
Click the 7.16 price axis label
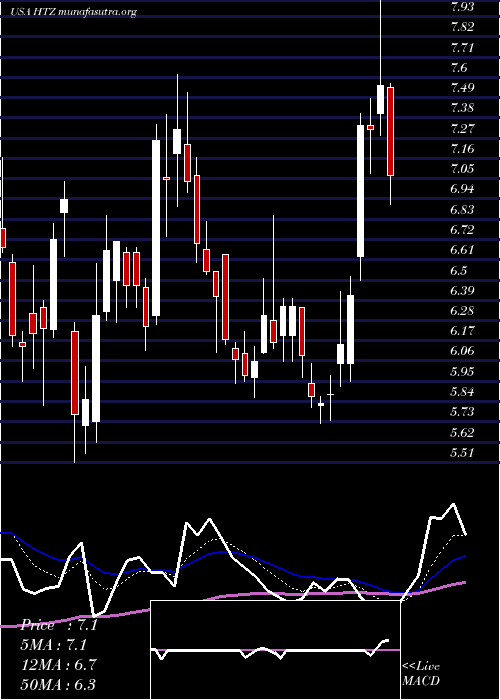[462, 149]
